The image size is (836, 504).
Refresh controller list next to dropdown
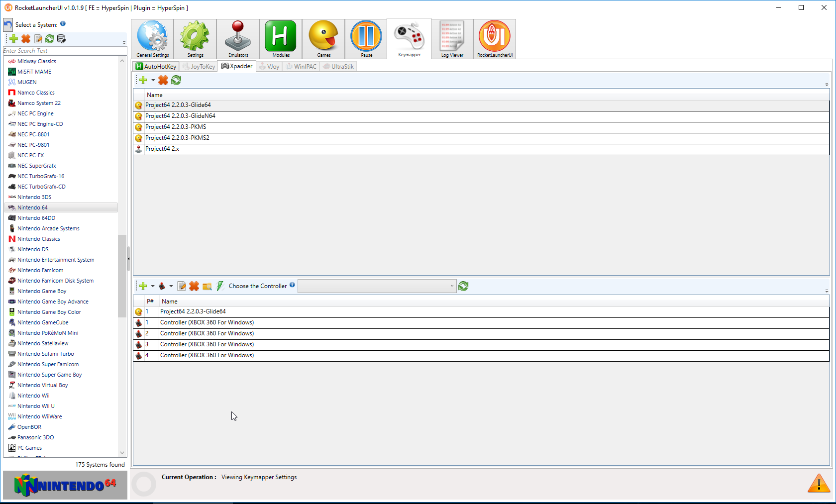coord(463,286)
